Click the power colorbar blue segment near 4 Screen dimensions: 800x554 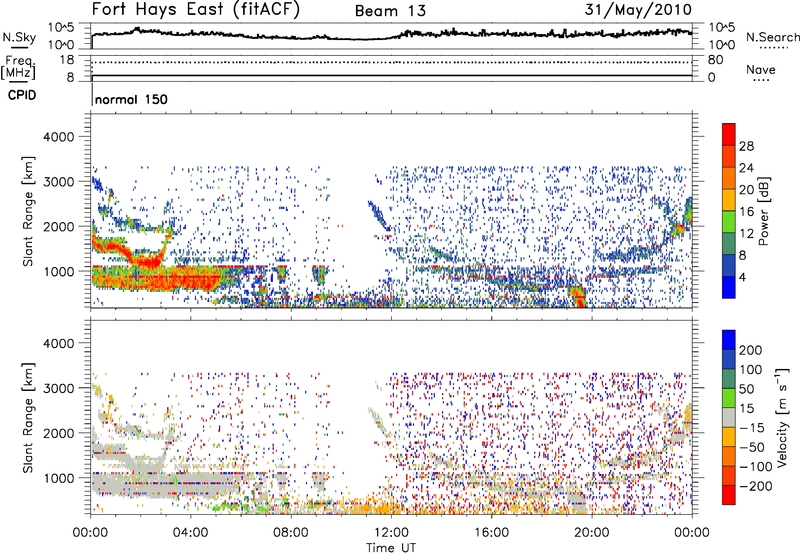coord(729,287)
